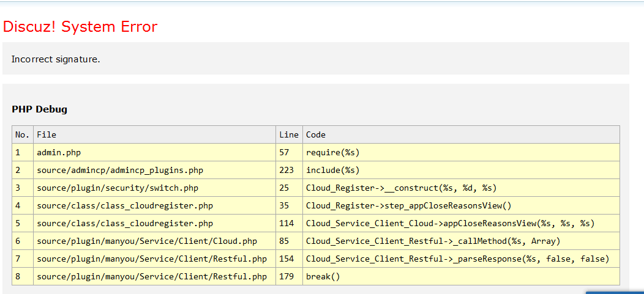Click the "Incorrect signature." error message
The height and width of the screenshot is (294, 644).
coord(56,59)
